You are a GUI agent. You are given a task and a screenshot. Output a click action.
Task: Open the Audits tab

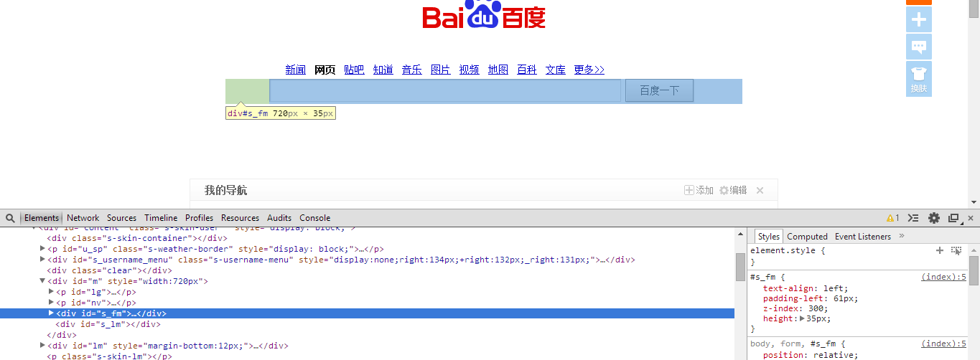pos(279,218)
